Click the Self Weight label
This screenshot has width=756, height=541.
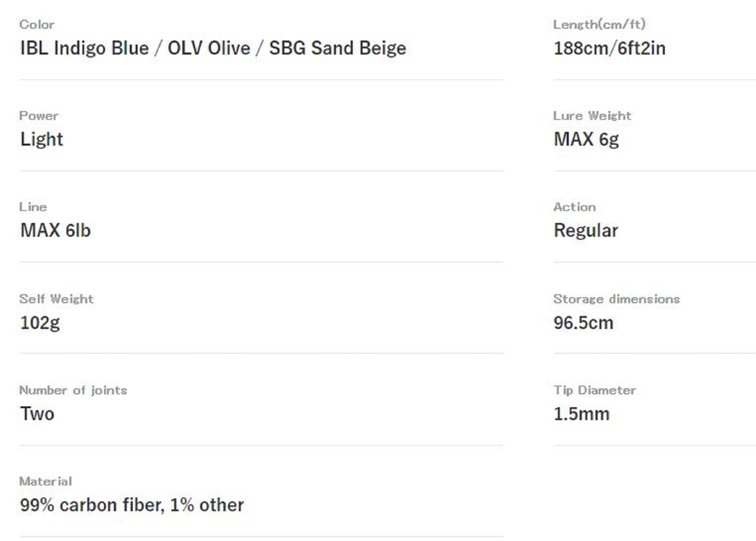56,299
